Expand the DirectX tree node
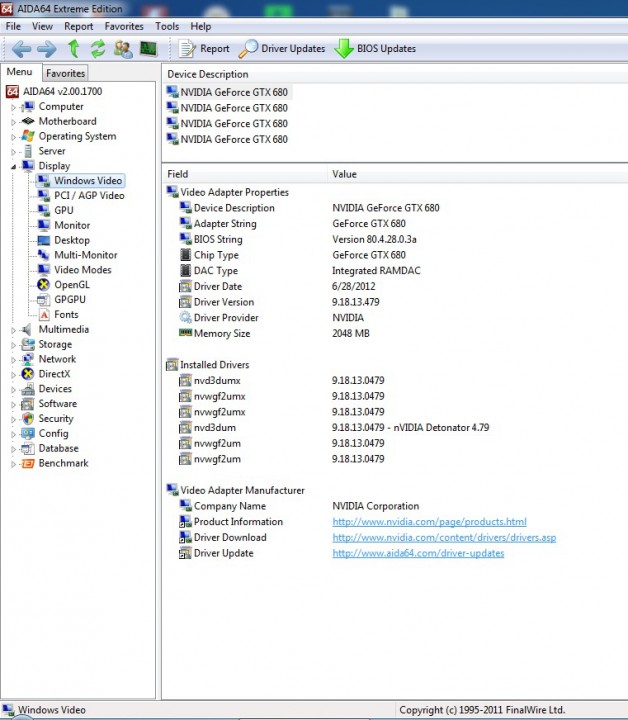 [13, 375]
